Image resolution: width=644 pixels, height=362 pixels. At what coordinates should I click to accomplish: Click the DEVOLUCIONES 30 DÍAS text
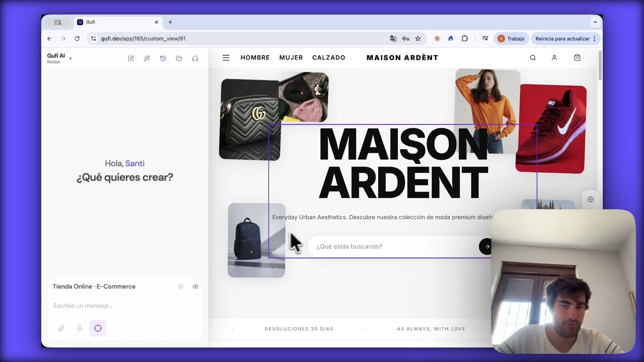[299, 329]
